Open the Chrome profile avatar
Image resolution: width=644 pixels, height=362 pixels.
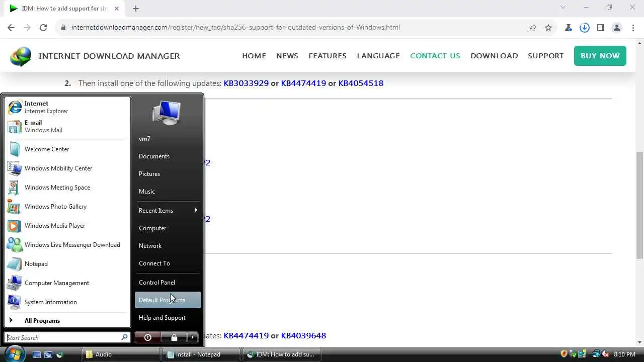click(617, 28)
